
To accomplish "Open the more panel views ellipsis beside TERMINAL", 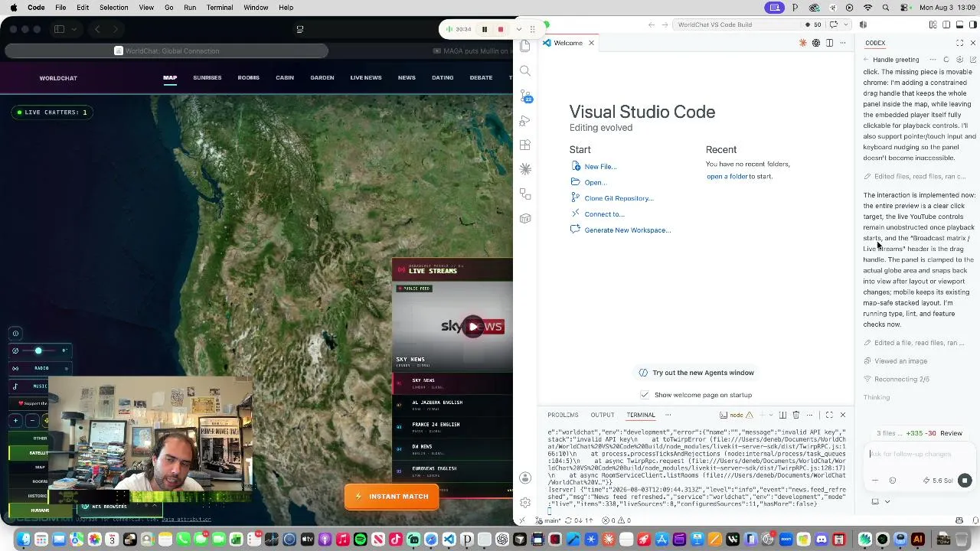I will pyautogui.click(x=668, y=415).
